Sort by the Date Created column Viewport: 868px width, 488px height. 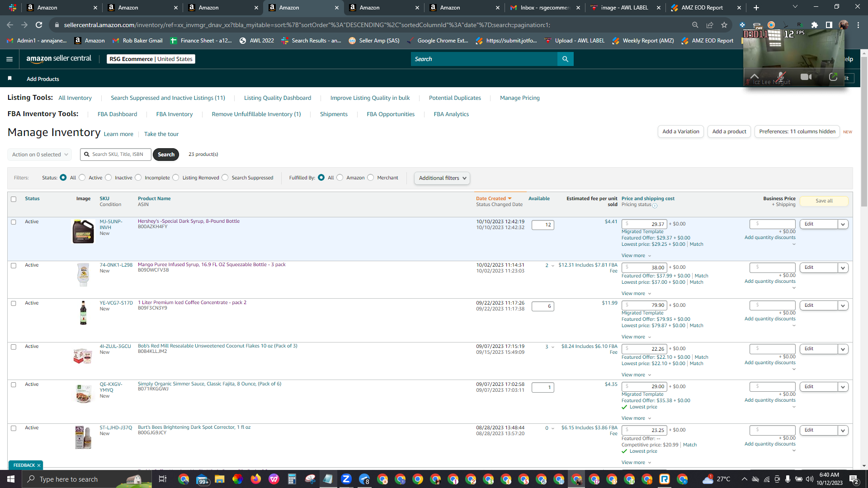(493, 198)
